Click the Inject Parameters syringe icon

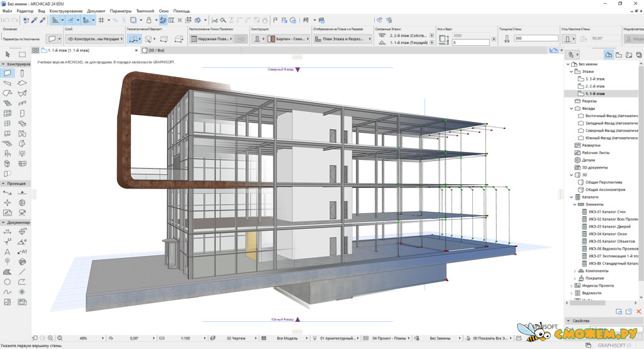(43, 20)
